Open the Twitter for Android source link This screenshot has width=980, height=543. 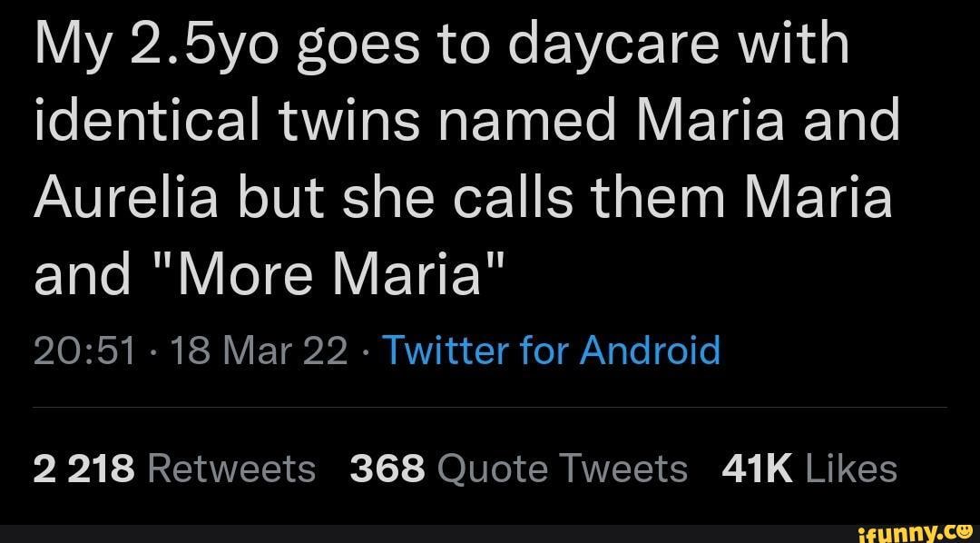tap(553, 348)
